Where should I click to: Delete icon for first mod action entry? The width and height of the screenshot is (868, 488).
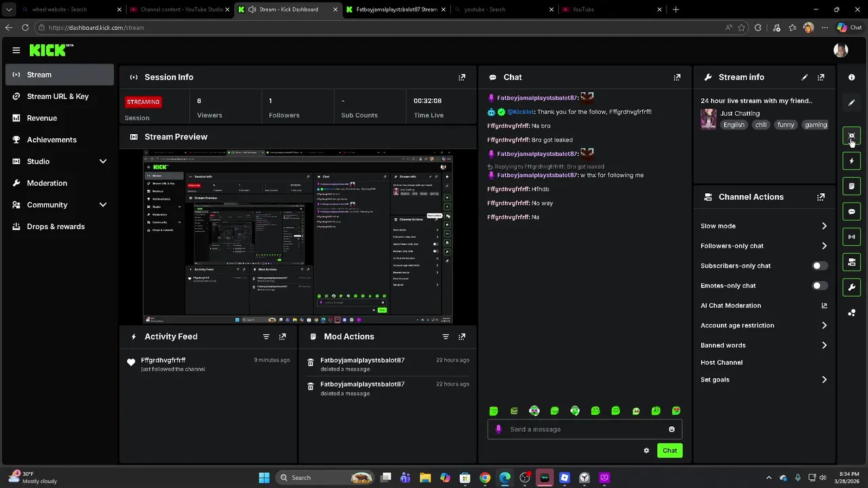point(311,363)
